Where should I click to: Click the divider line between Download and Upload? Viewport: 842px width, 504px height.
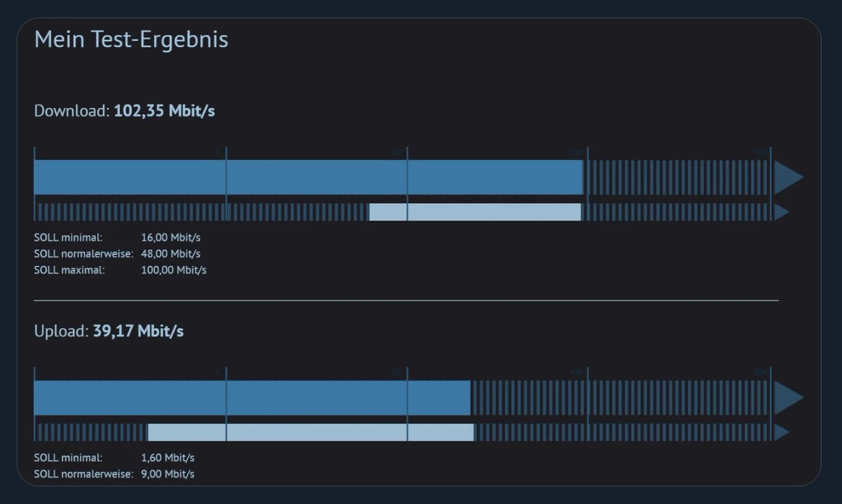(406, 300)
